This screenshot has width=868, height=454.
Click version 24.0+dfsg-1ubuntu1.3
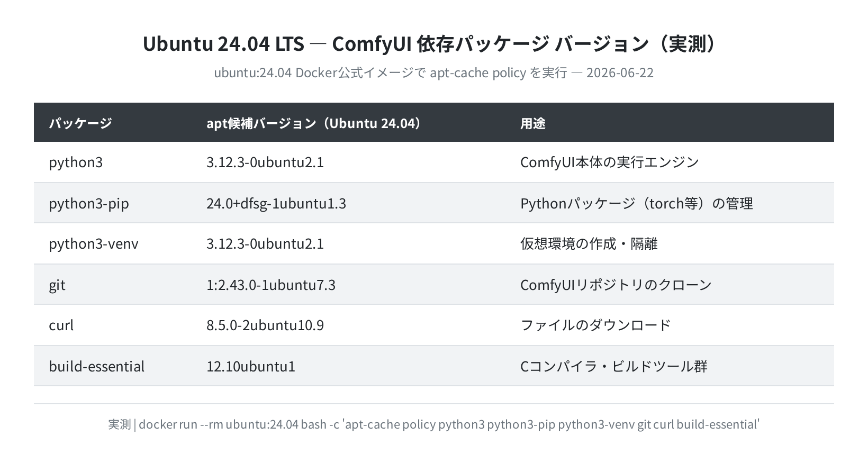276,204
